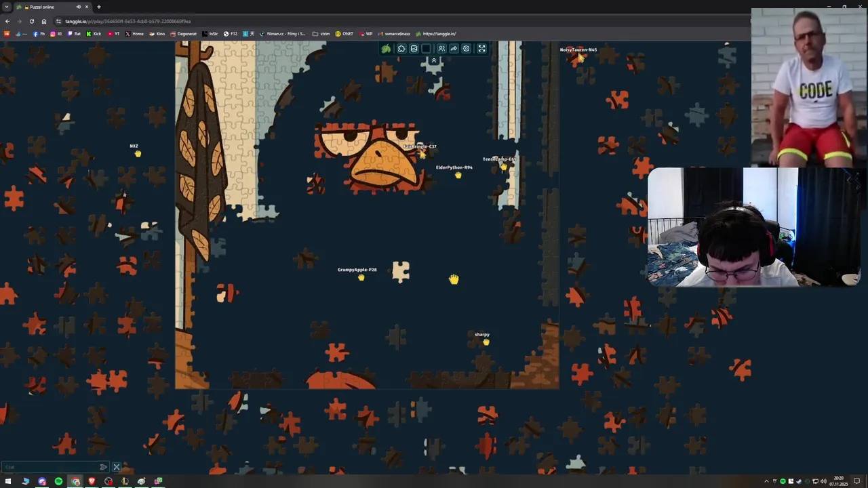Screen dimensions: 868x488
Task: Open the Kick bookmark
Action: pyautogui.click(x=94, y=34)
